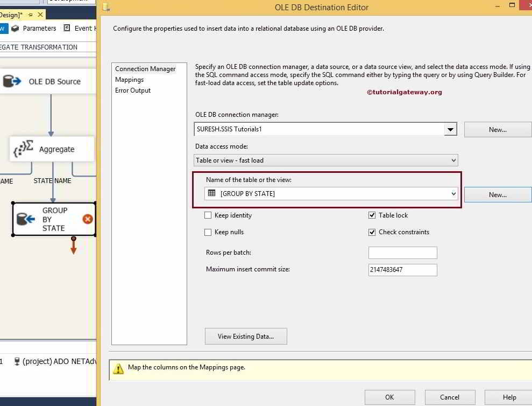The image size is (532, 406).
Task: Click the View Existing Data button
Action: tap(246, 336)
